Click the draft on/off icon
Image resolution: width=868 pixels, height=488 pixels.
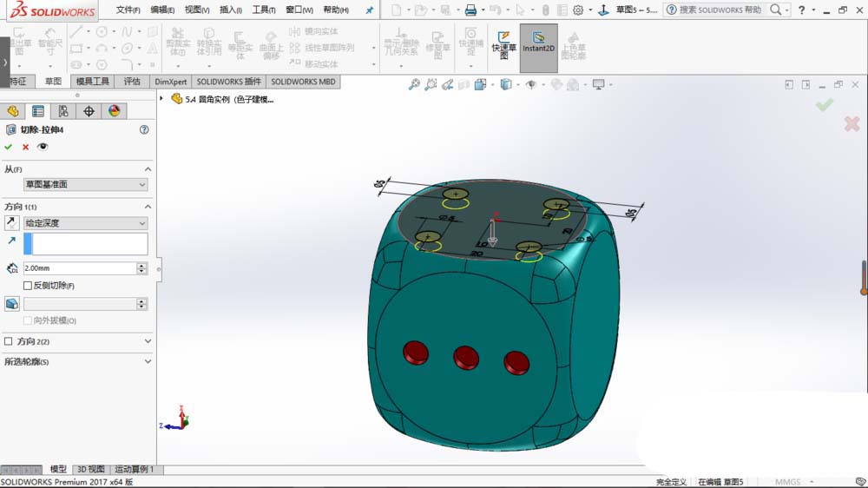tap(11, 304)
